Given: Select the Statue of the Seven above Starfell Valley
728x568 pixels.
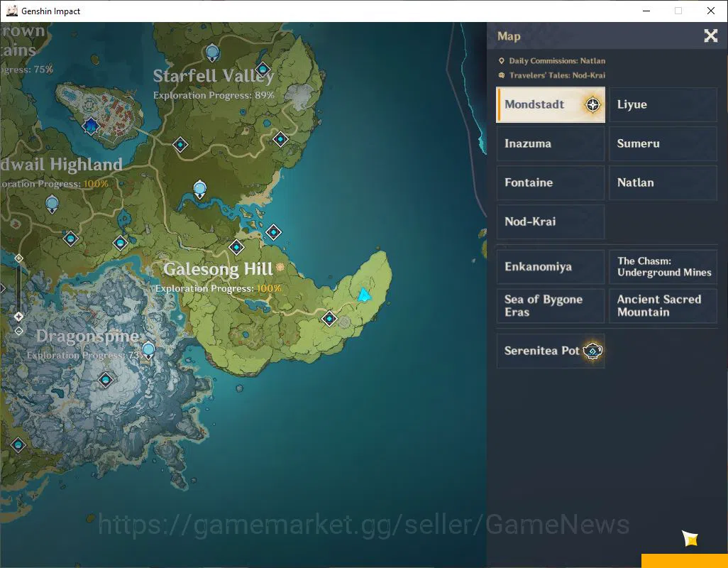Looking at the screenshot, I should 212,52.
